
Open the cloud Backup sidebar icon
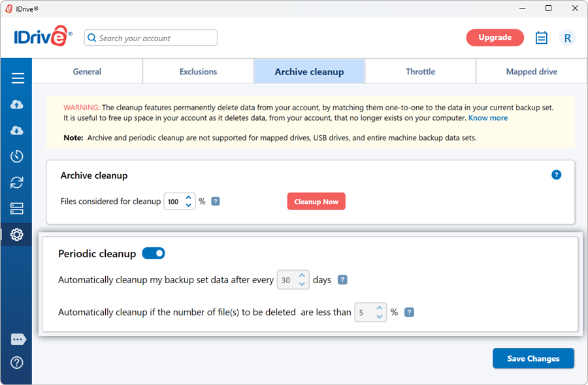[17, 104]
